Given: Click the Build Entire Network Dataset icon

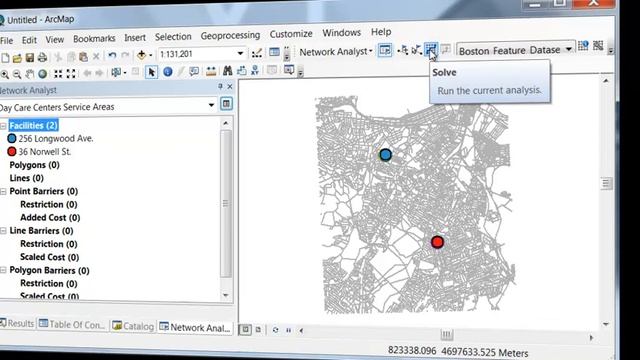Looking at the screenshot, I should [x=598, y=46].
